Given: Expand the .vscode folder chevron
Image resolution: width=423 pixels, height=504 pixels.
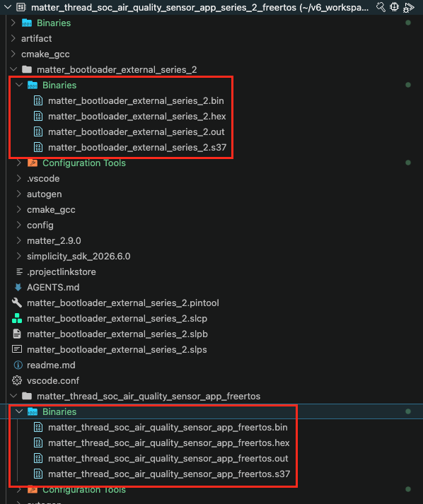Looking at the screenshot, I should coord(19,178).
